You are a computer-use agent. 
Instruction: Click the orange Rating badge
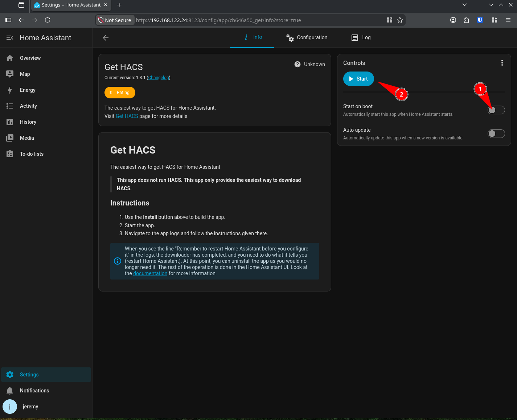point(120,93)
